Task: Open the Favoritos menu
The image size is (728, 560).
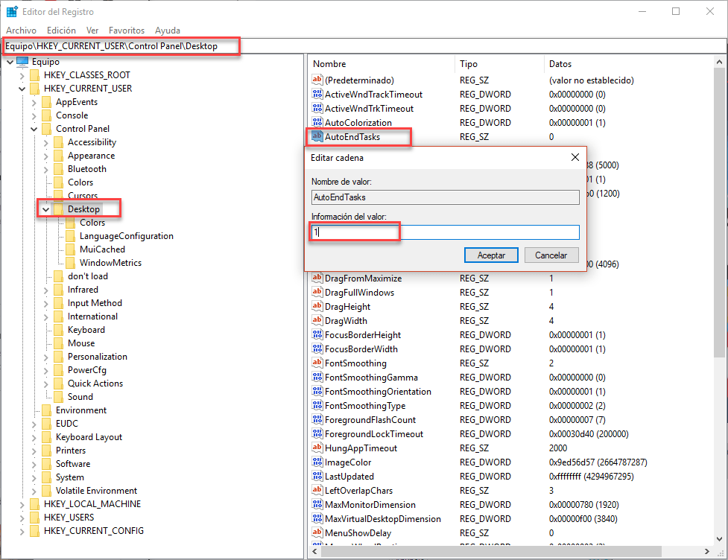Action: (126, 31)
